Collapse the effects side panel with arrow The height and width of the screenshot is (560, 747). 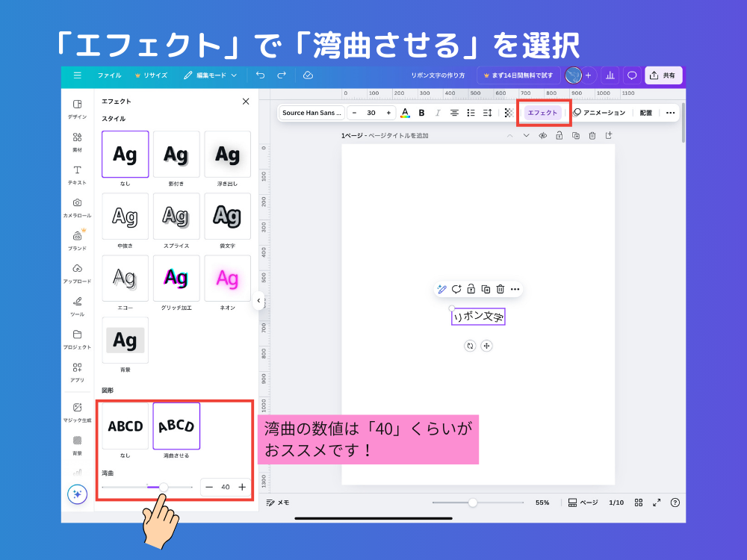(x=258, y=301)
